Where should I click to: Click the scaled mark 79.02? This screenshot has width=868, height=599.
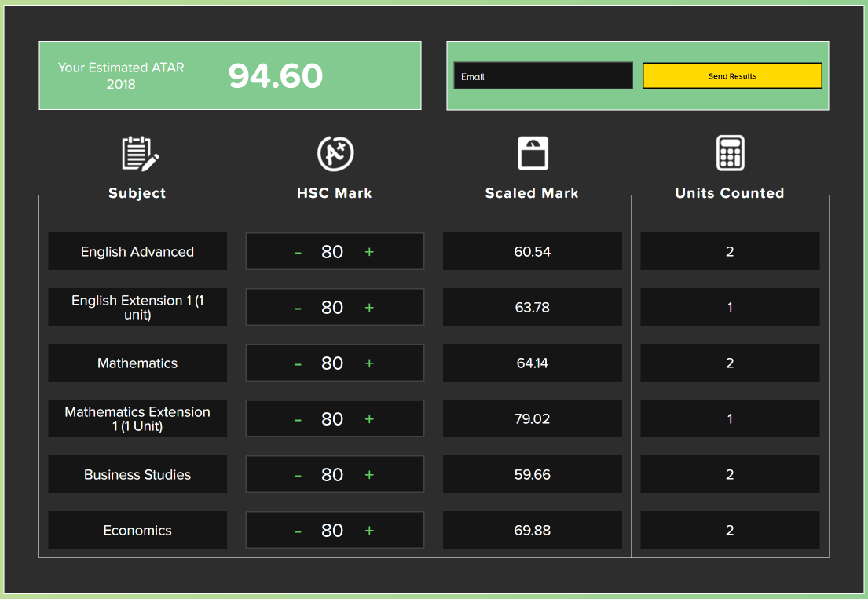coord(532,419)
